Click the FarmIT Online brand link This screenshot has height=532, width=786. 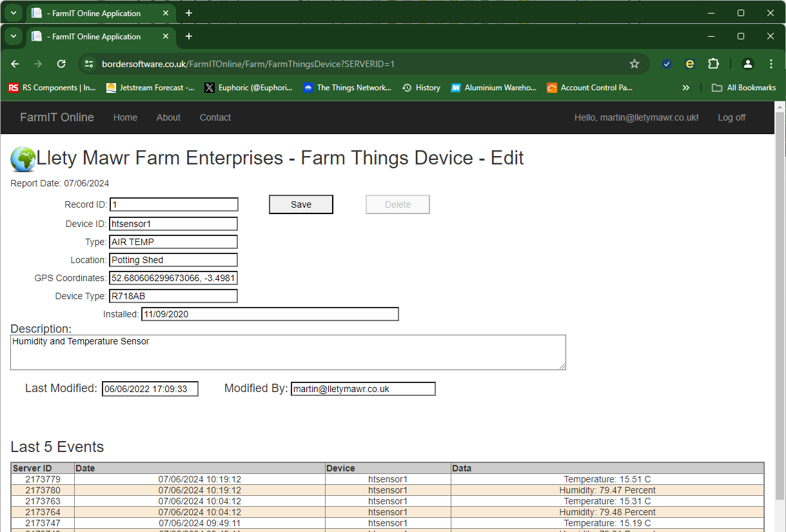57,117
